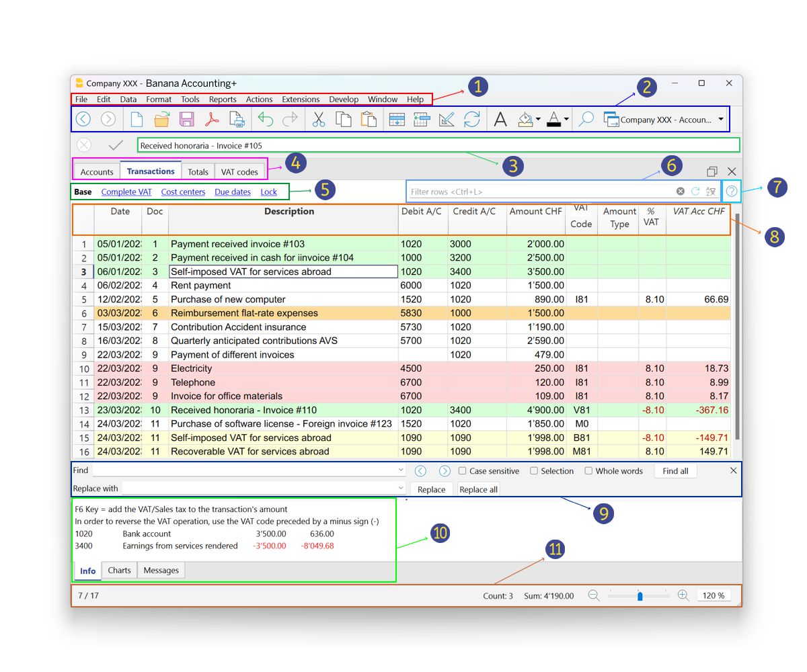Check the Whole words search option
Viewport: 807px width, 672px height.
[x=588, y=470]
